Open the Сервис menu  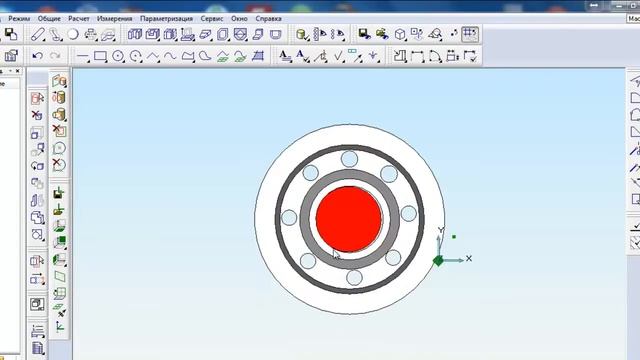point(212,19)
